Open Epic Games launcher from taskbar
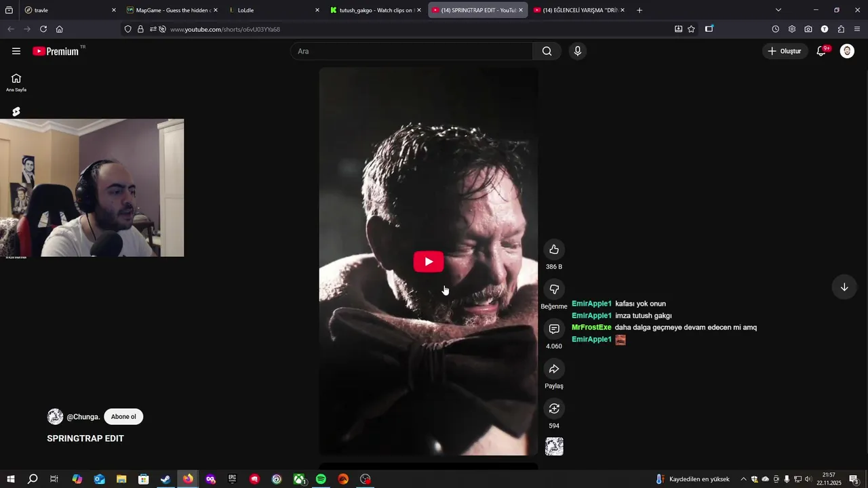Image resolution: width=868 pixels, height=488 pixels. [232, 479]
